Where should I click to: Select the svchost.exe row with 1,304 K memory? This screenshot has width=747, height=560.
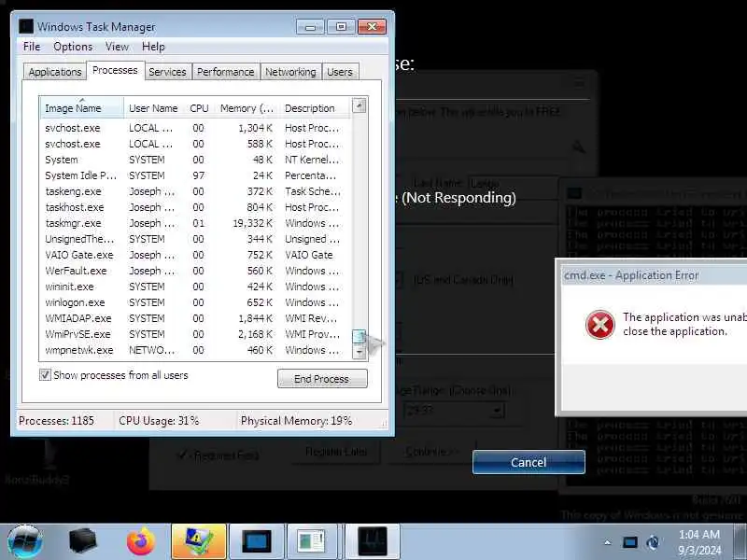(195, 128)
